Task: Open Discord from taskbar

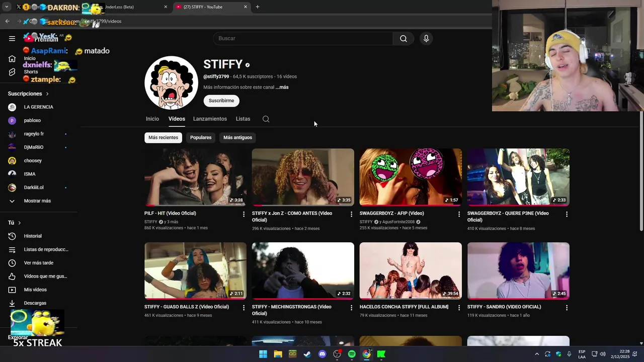Action: point(323,354)
